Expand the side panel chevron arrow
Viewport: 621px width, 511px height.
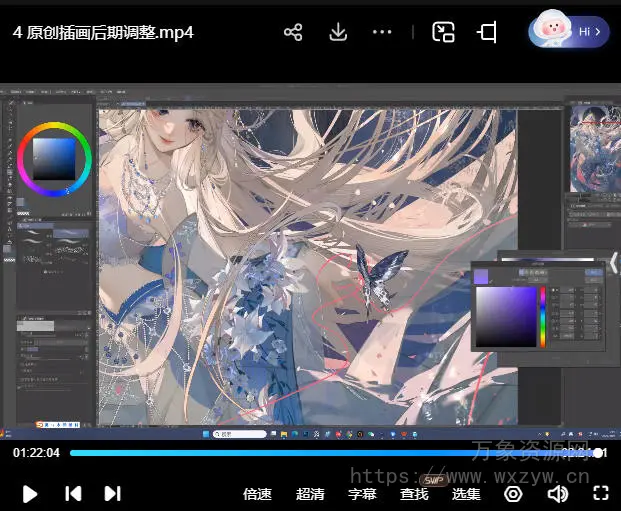(613, 263)
